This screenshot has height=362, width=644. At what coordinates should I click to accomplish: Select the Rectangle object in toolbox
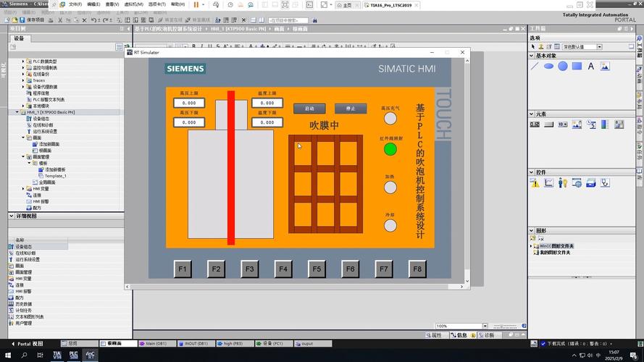click(577, 66)
